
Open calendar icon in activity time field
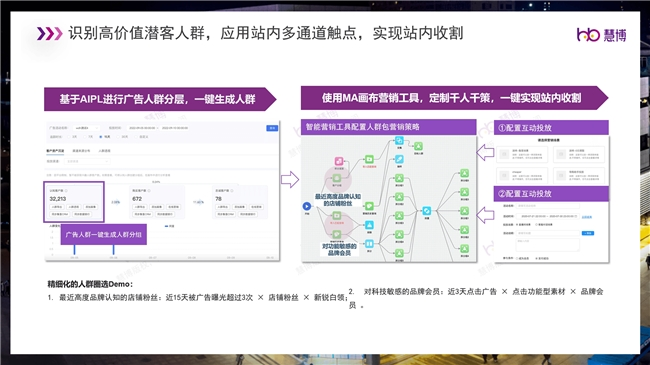tap(576, 217)
